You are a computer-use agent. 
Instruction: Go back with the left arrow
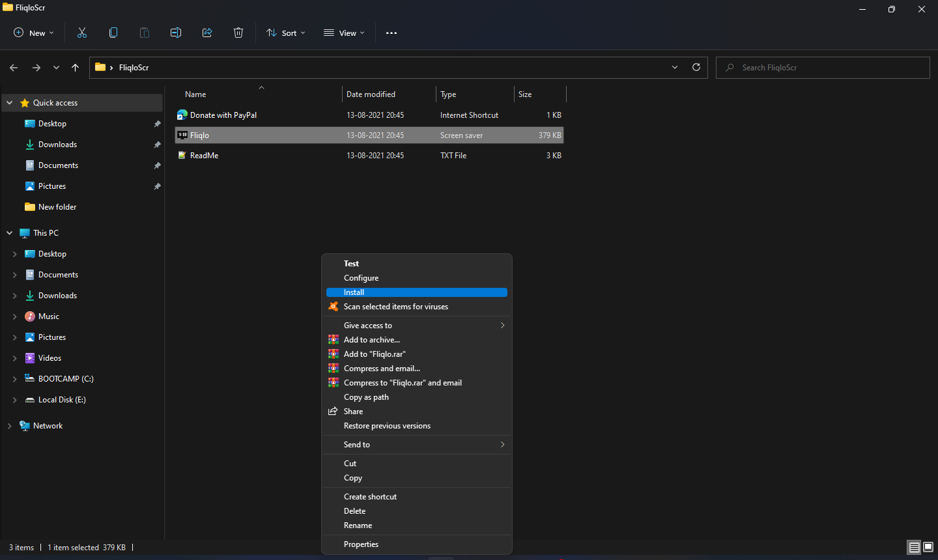(14, 68)
